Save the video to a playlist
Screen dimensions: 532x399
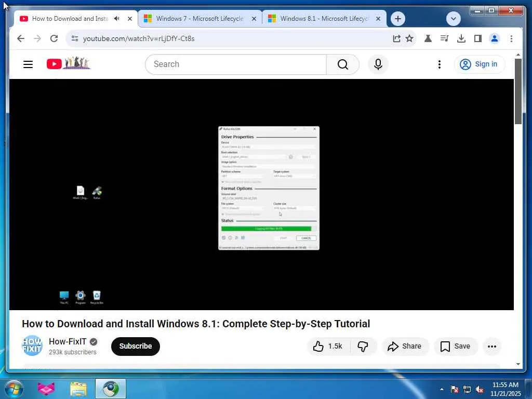click(x=456, y=346)
